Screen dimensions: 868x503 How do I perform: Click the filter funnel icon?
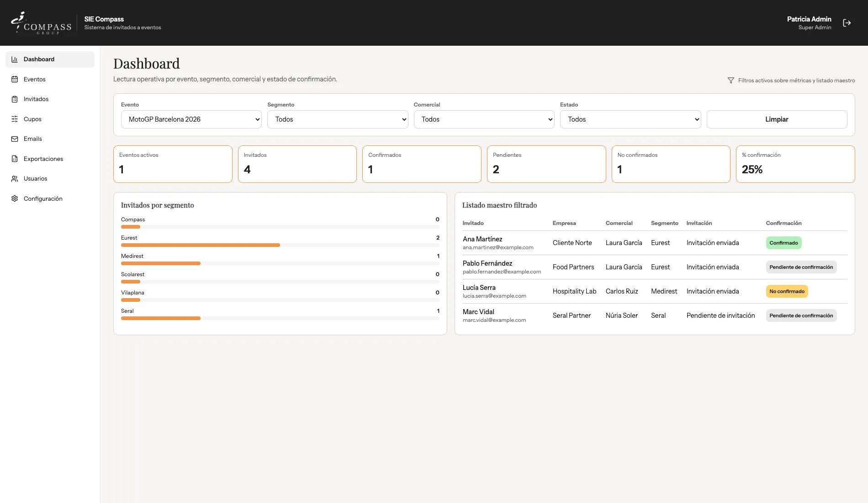click(731, 80)
